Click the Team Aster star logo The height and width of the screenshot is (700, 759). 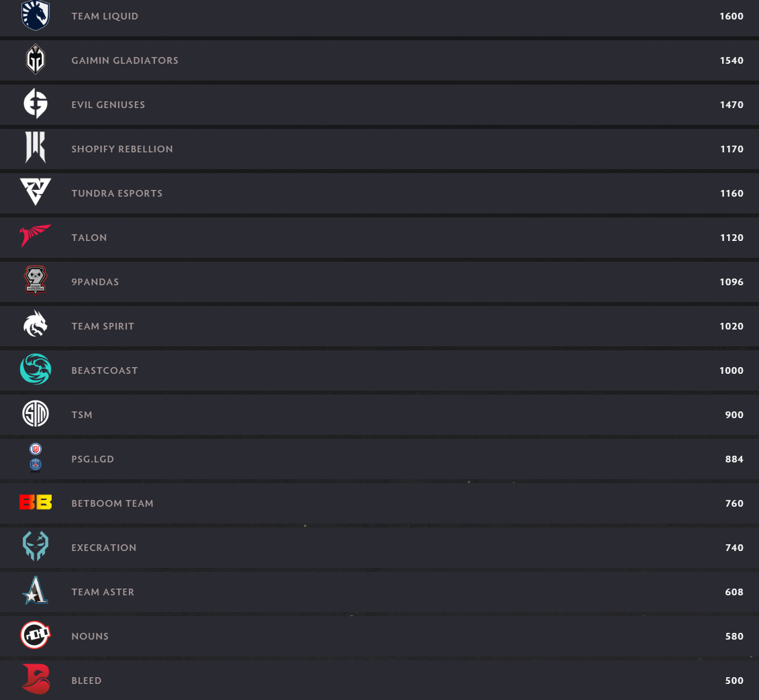[36, 590]
